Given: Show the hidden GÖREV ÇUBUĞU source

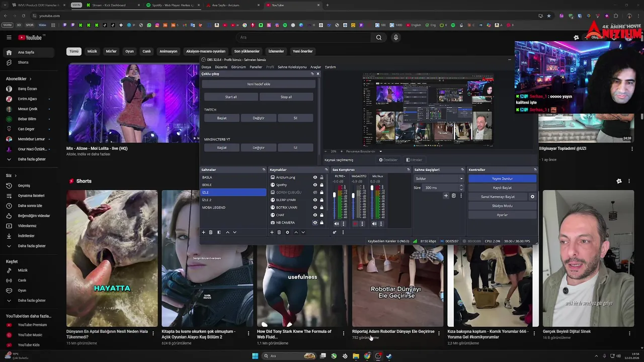Looking at the screenshot, I should tap(315, 193).
